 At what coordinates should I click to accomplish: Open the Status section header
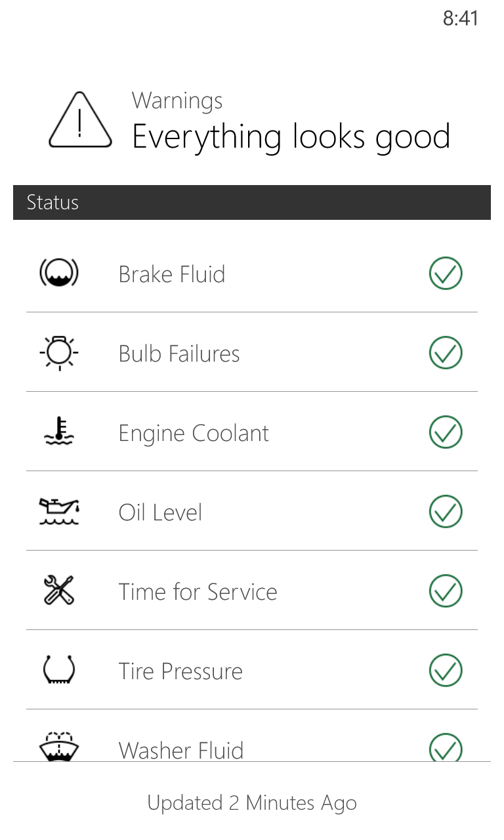tap(252, 202)
